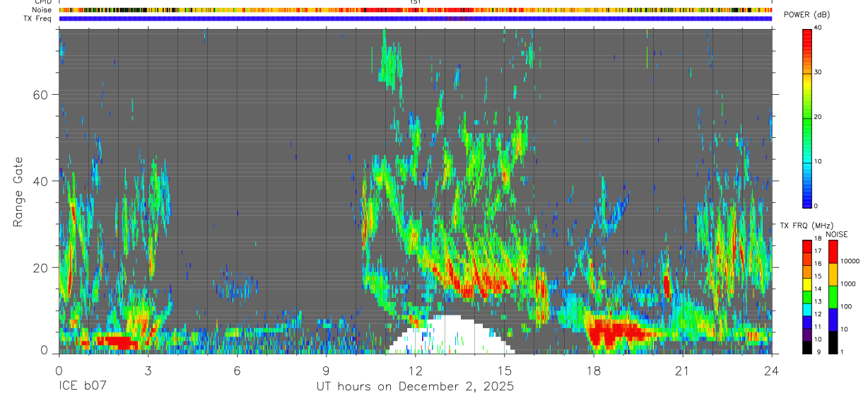This screenshot has width=868, height=401.
Task: Click the 9 hour tick on UT axis
Action: [327, 371]
